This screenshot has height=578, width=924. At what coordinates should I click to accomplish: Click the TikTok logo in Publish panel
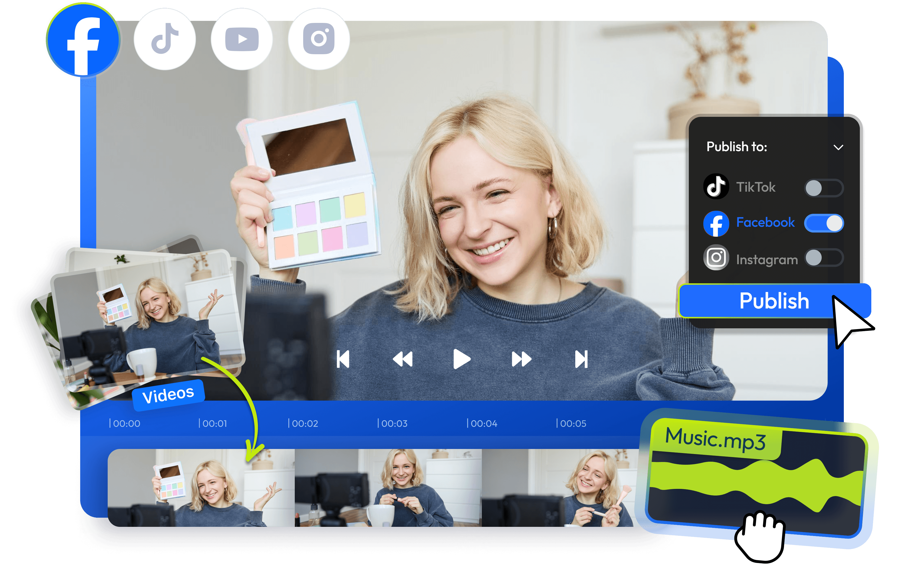pos(716,187)
